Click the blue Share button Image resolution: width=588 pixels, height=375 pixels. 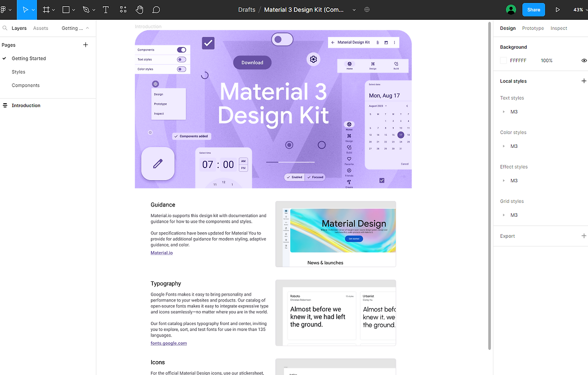click(x=534, y=10)
